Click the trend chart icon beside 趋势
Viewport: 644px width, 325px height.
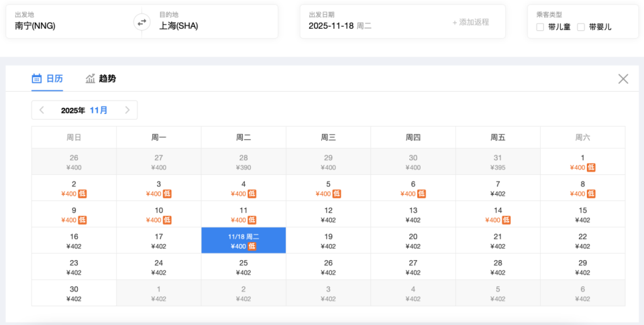(91, 78)
